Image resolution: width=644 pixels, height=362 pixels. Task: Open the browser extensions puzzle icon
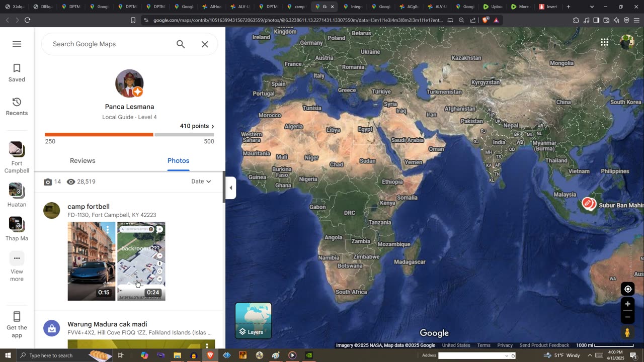(576, 20)
